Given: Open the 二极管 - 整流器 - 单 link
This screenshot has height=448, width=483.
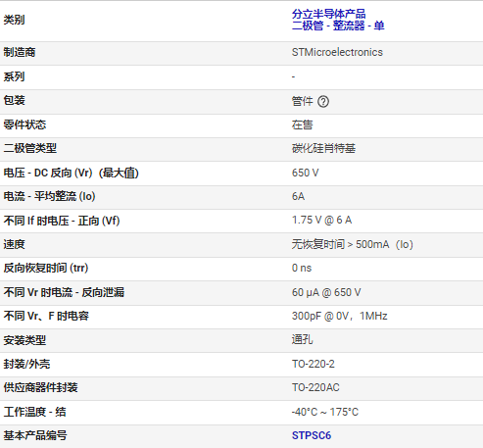Looking at the screenshot, I should coord(338,25).
